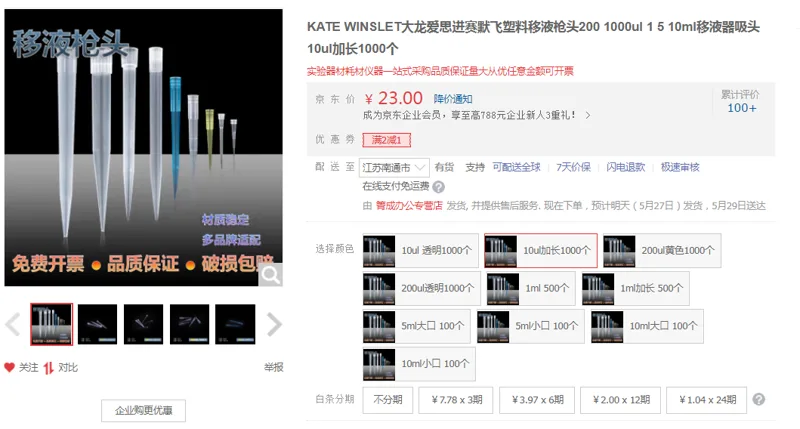Select ¥2.00 x 12期 installment
Screen dimensions: 800x429
pos(620,400)
